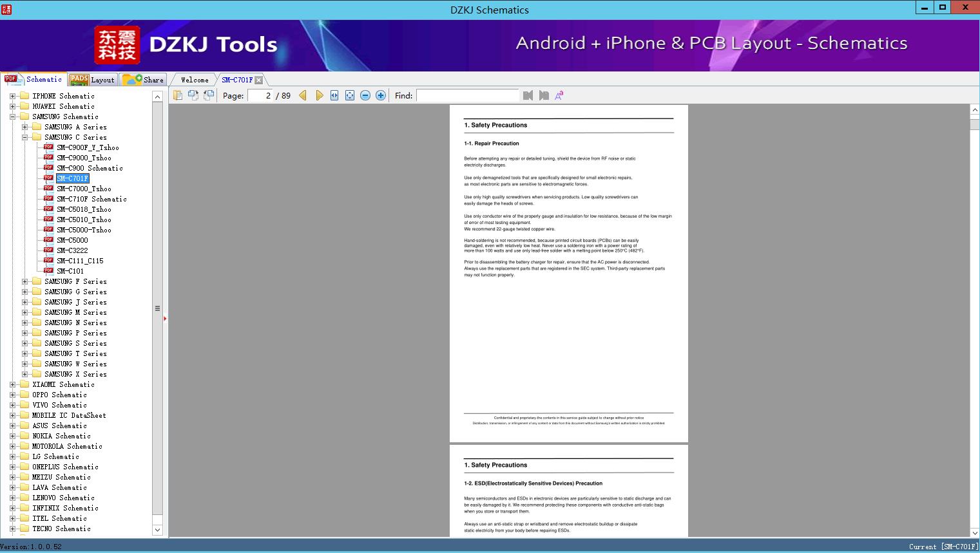Fit page to width
Image resolution: width=980 pixels, height=553 pixels.
(x=334, y=95)
